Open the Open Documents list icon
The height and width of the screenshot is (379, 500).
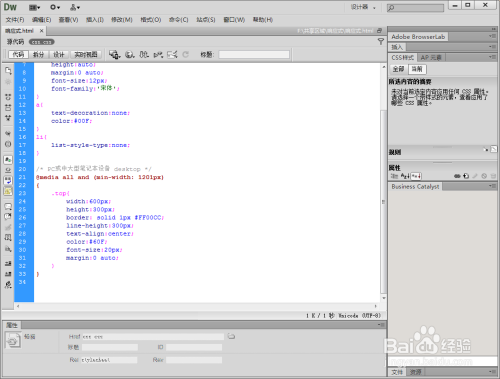[x=8, y=70]
